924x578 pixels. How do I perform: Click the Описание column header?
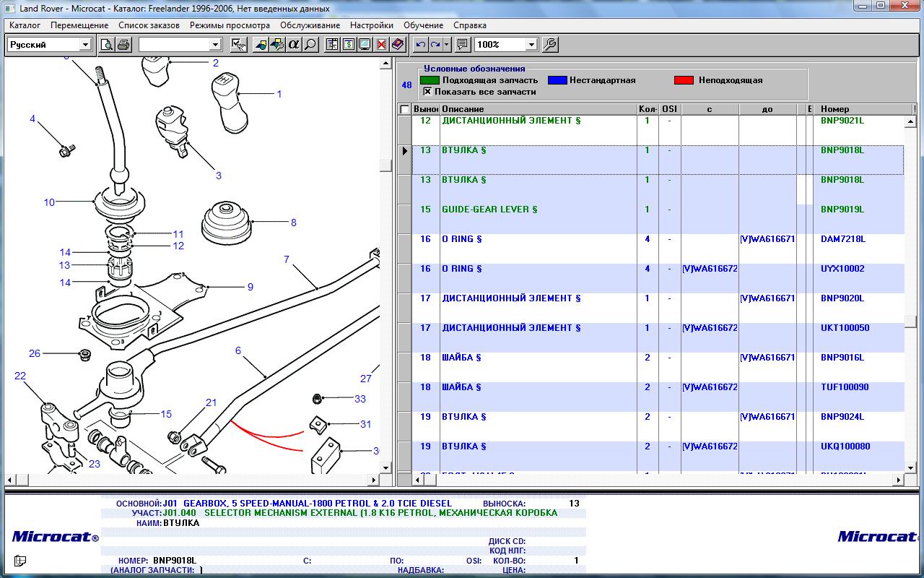pos(539,109)
